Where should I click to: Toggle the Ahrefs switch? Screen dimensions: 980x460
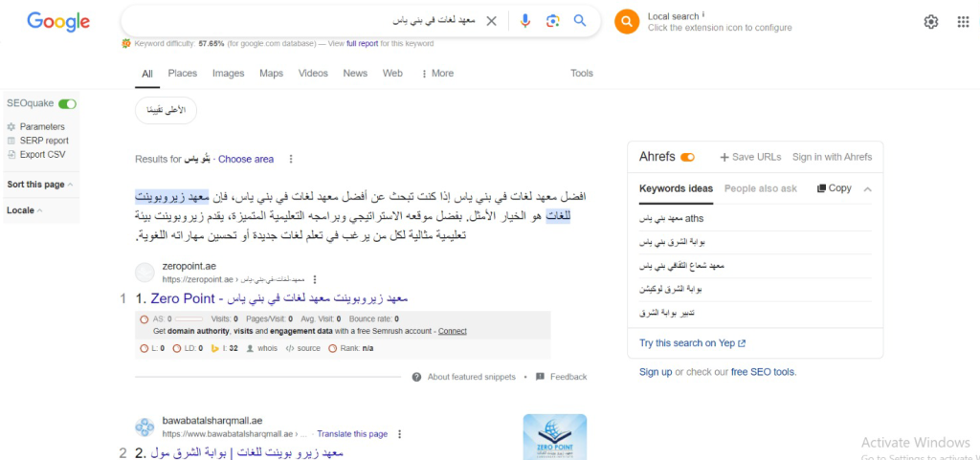pos(687,157)
